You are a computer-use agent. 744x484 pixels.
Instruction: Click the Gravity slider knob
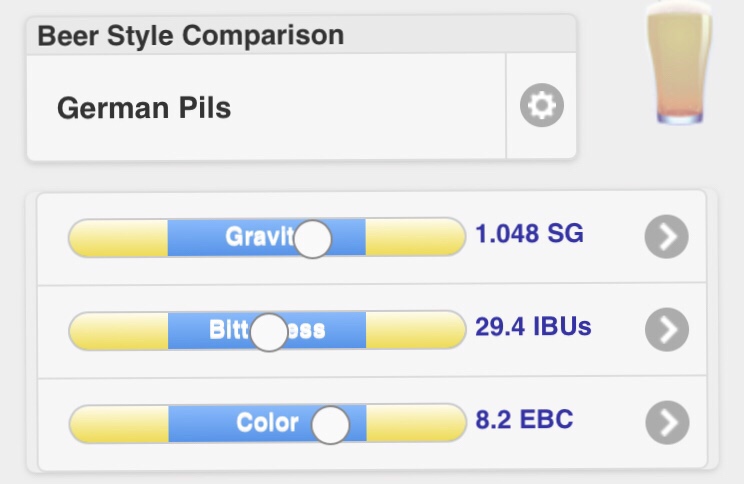[x=313, y=239]
